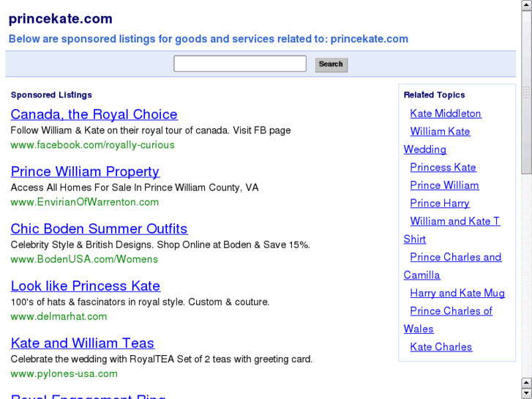Follow the "Look like Princess Kate" link
Screen dimensions: 532x399
tap(85, 286)
